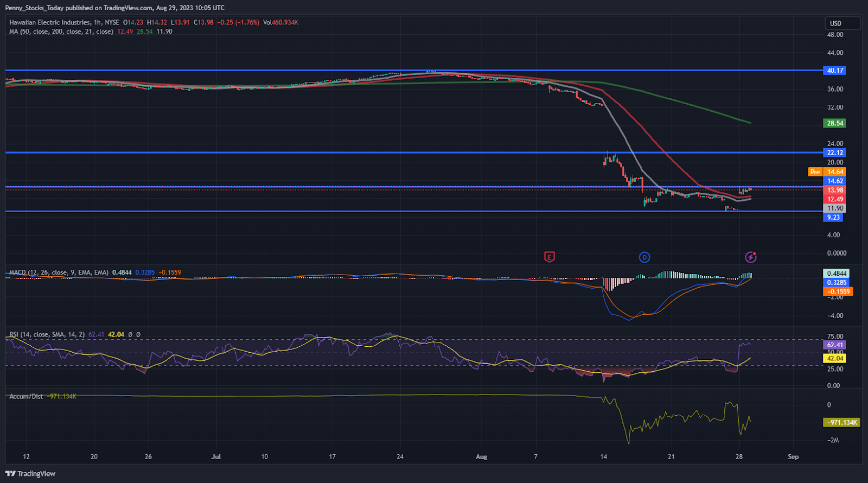Click the orange -0.1559 signal axis label
This screenshot has width=868, height=483.
(x=838, y=291)
